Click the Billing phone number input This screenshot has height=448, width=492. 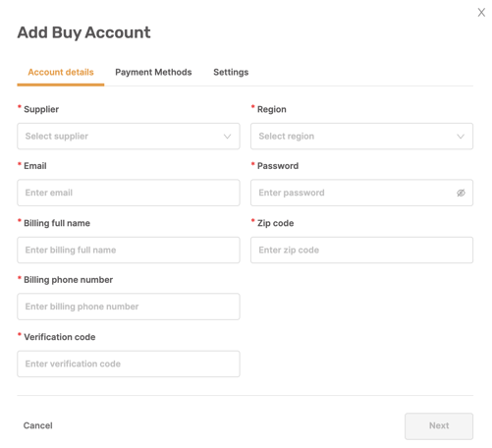[129, 307]
